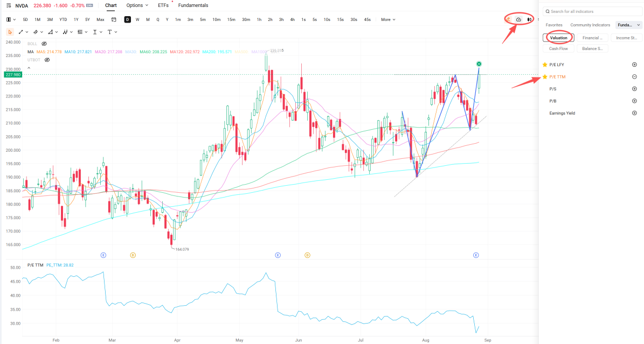Screen dimensions: 644x344
Task: Select the Valuation filter button
Action: coord(558,38)
